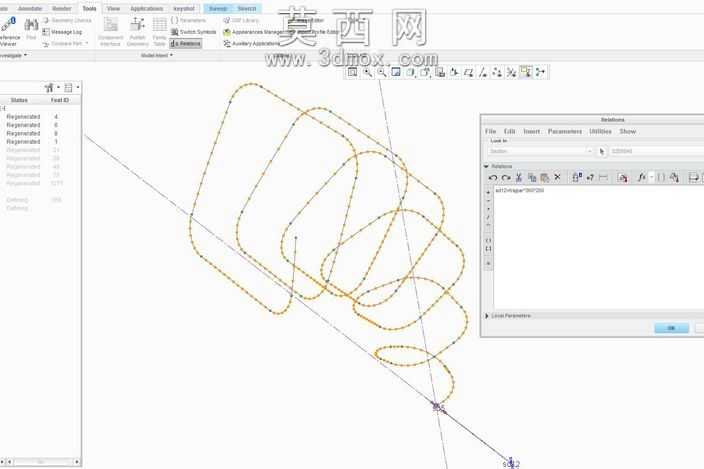
Task: Switch to the Tools ribbon tab
Action: click(x=89, y=8)
